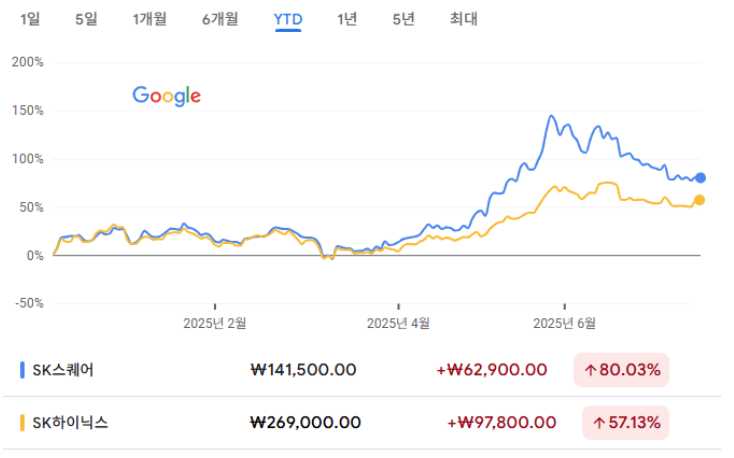Switch to the 최대 range tab
This screenshot has width=734, height=458.
[x=463, y=19]
